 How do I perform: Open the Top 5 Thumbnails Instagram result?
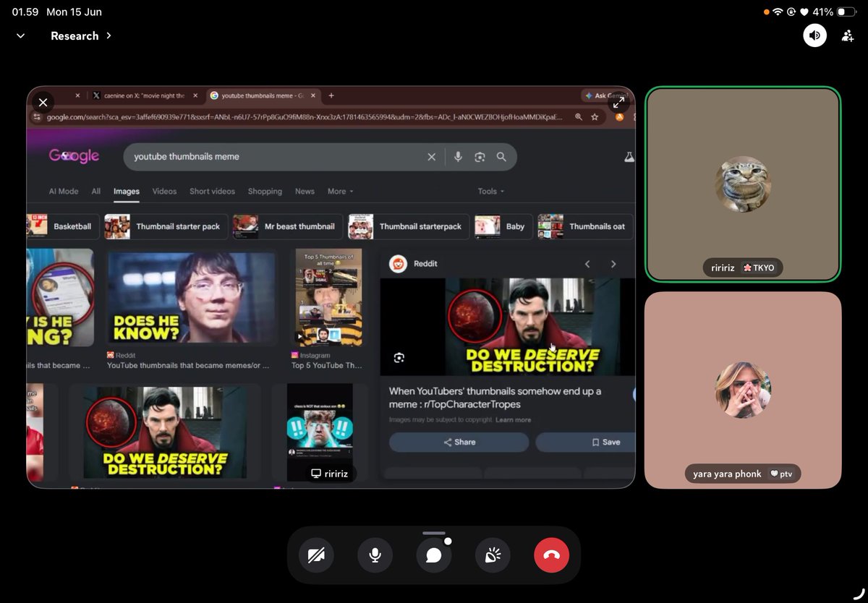pos(328,298)
